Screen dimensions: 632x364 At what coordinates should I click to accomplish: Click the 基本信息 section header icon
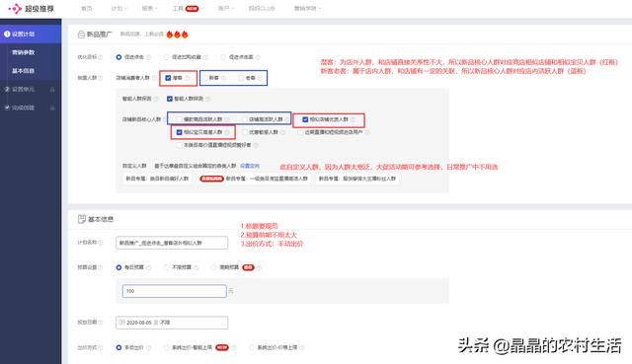81,219
